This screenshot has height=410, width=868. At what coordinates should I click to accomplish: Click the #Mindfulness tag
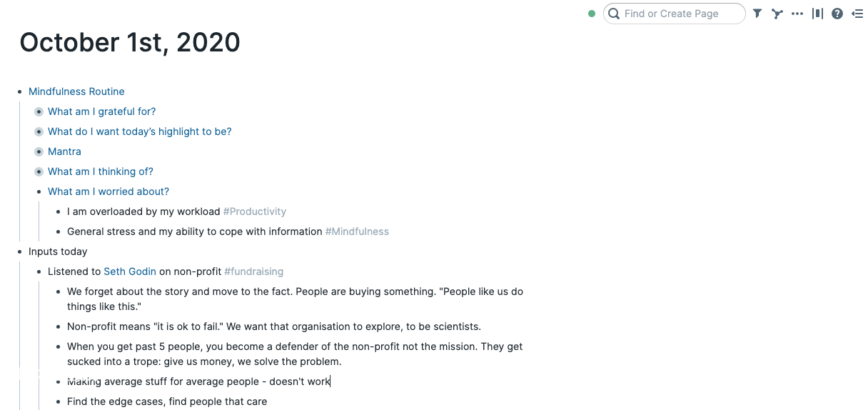tap(357, 231)
